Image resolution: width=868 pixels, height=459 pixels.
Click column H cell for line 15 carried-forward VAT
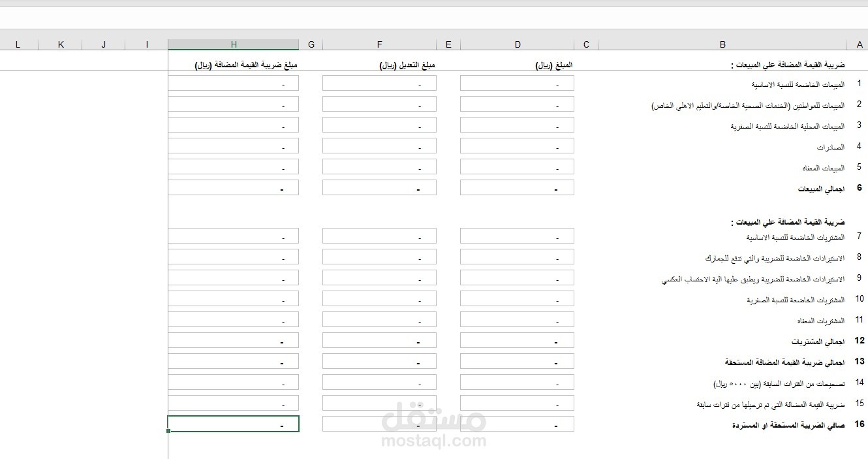(x=234, y=403)
